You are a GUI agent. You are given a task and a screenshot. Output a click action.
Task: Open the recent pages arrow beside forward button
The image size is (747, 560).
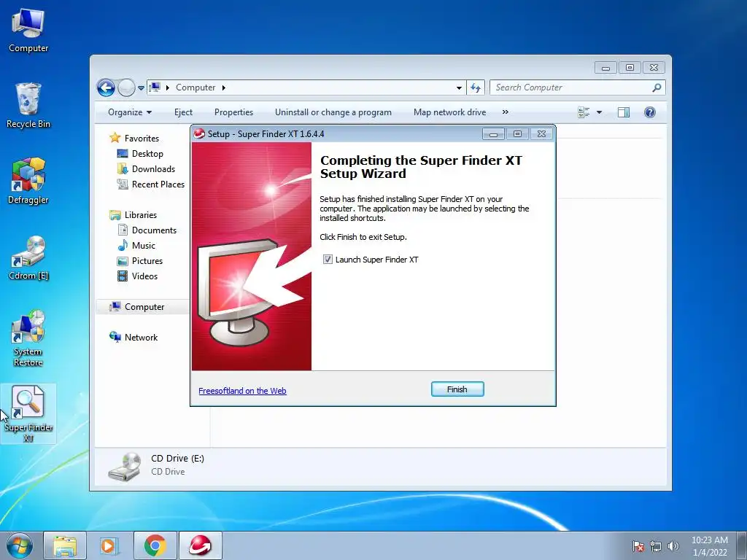141,88
